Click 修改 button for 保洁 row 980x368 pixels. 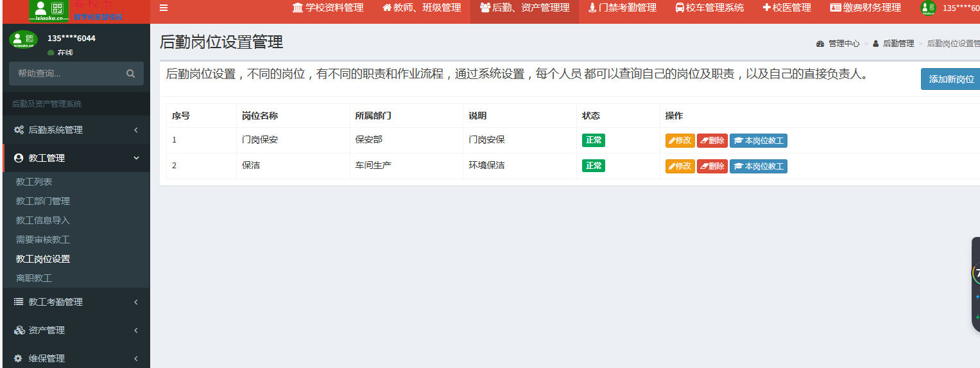pyautogui.click(x=680, y=166)
